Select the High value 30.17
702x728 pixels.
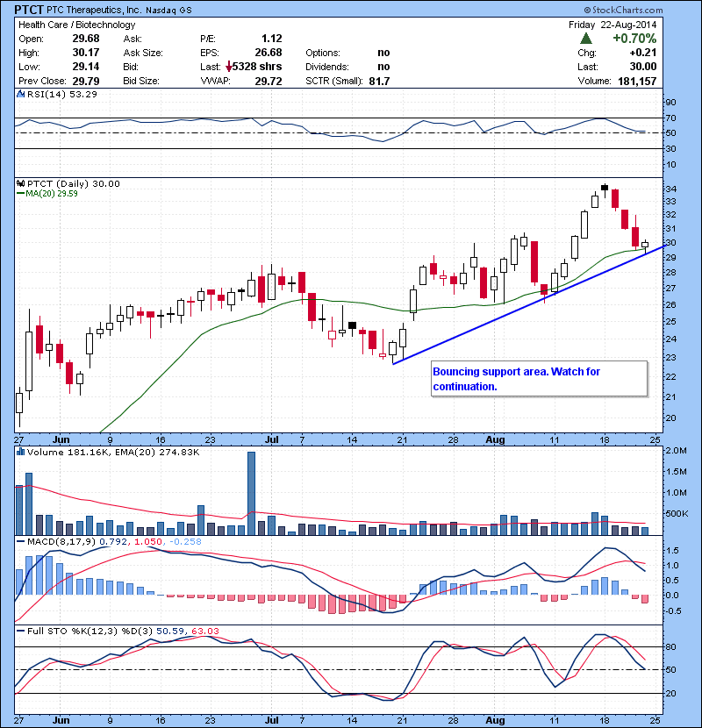pyautogui.click(x=86, y=53)
